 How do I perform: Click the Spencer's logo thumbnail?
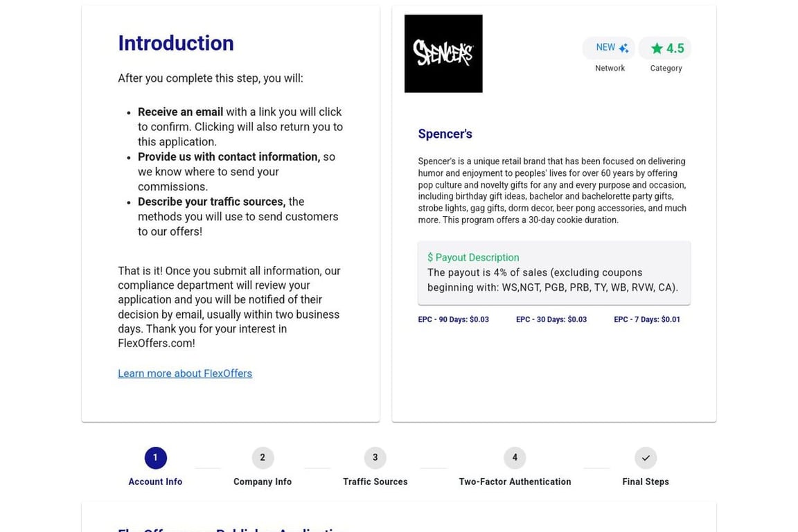pyautogui.click(x=443, y=53)
